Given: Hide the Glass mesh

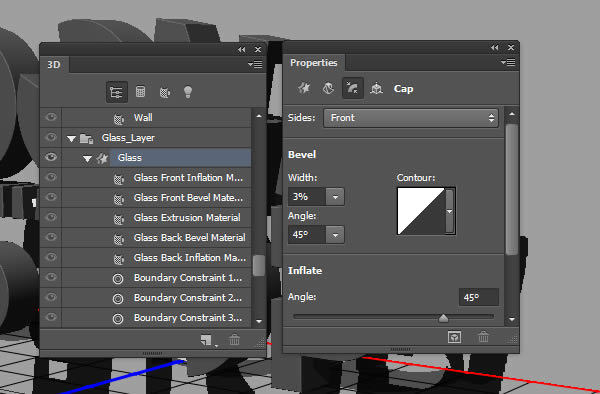Looking at the screenshot, I should pos(51,157).
